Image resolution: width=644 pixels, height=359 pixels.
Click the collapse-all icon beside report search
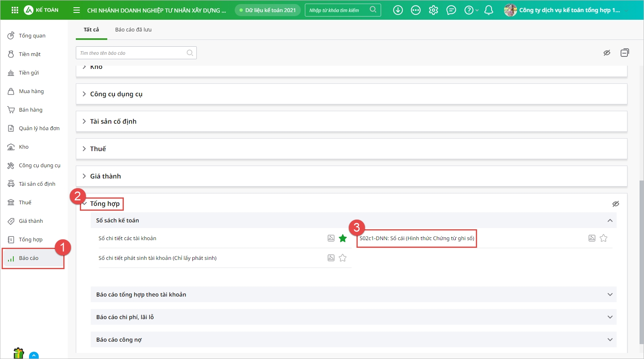[624, 53]
